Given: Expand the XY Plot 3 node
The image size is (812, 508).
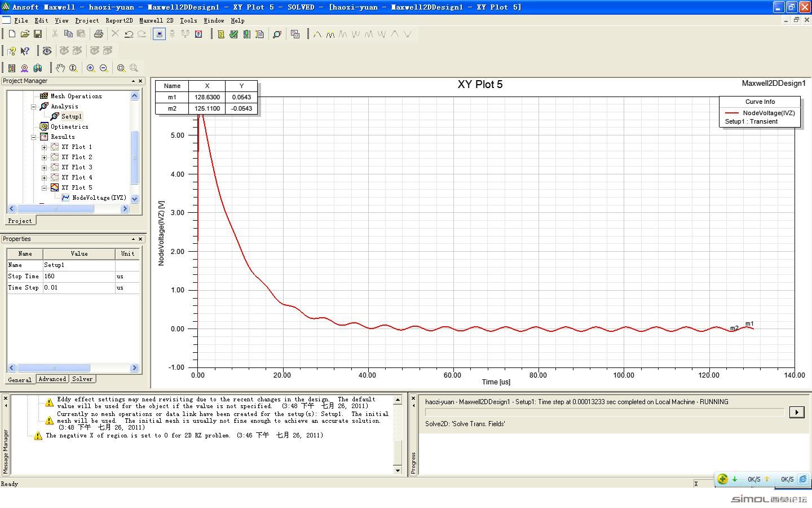Looking at the screenshot, I should 45,167.
